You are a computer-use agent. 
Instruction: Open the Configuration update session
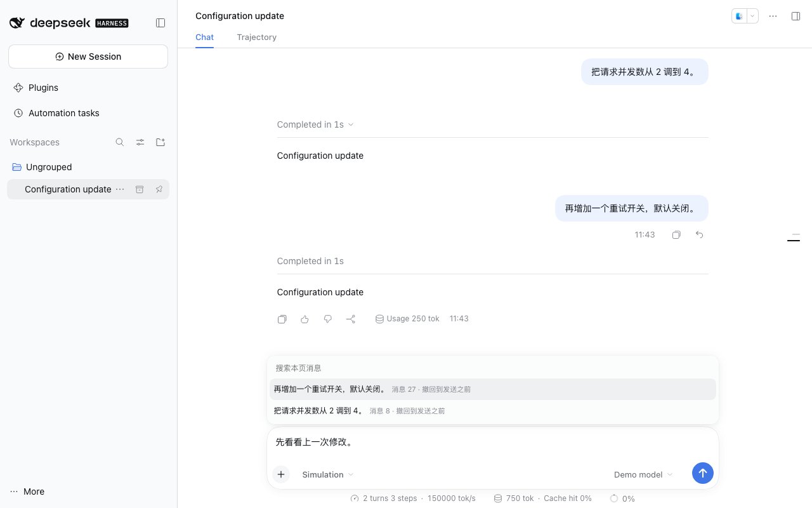click(x=68, y=189)
